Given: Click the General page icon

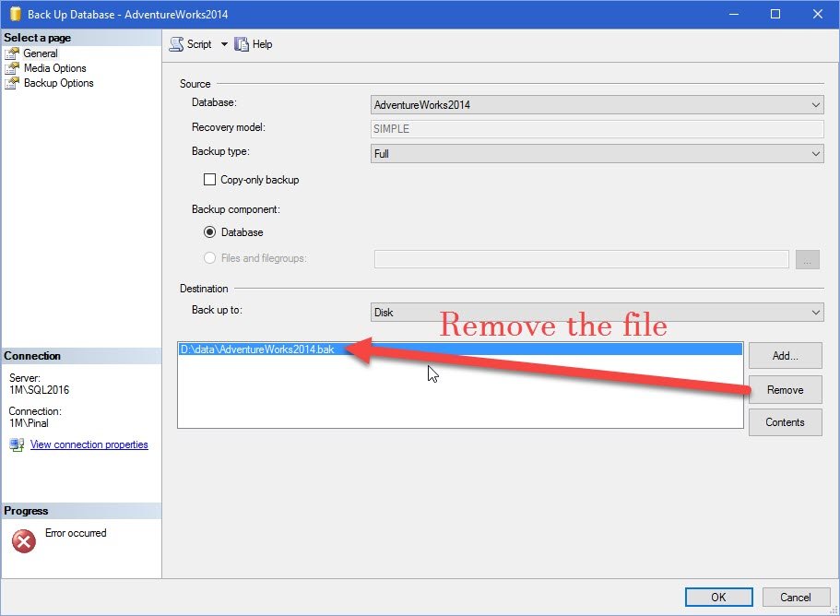Looking at the screenshot, I should coord(12,53).
